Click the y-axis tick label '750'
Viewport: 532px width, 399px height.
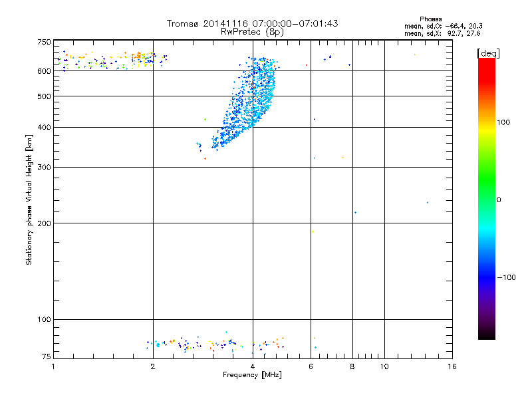44,42
